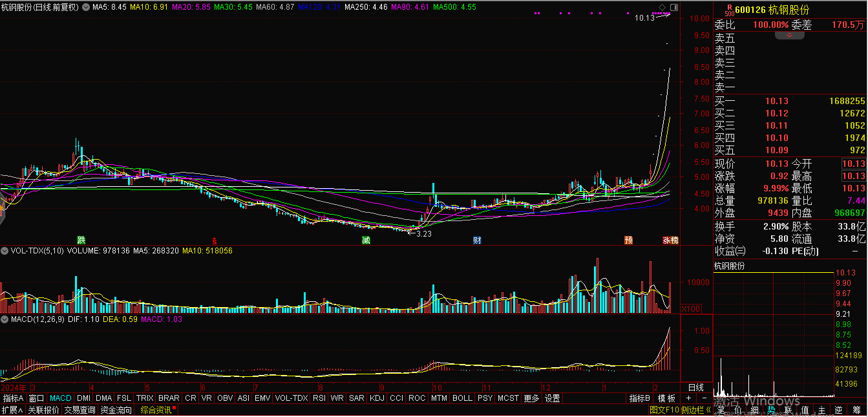Expand the order book with the double-chevron arrow
Image resolution: width=868 pixels, height=417 pixels.
pos(790,35)
